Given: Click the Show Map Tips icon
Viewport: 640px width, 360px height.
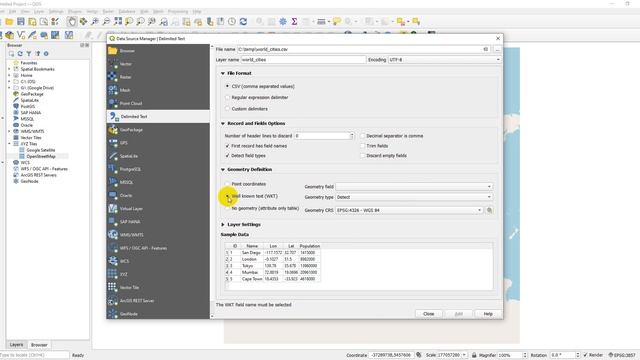Looking at the screenshot, I should [336, 21].
